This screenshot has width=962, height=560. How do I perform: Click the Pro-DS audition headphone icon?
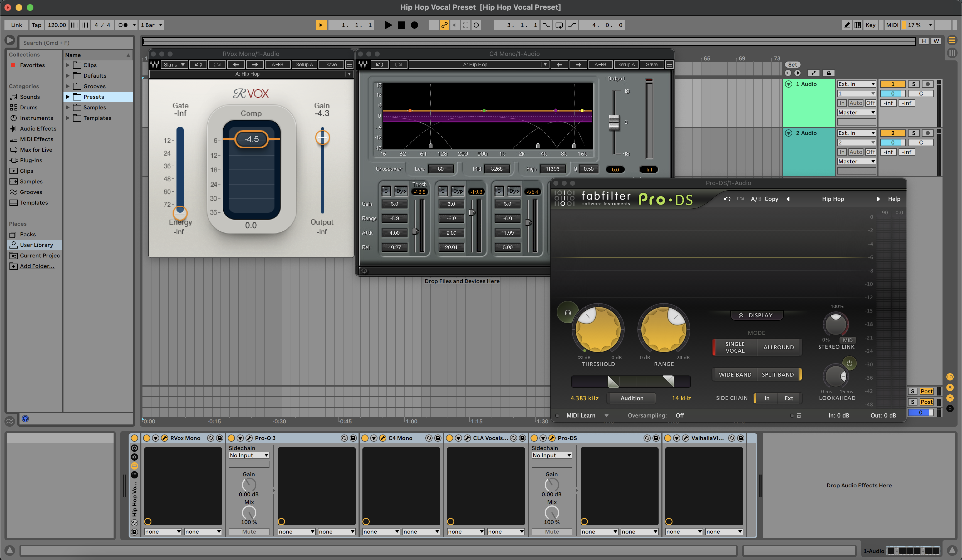pos(568,313)
